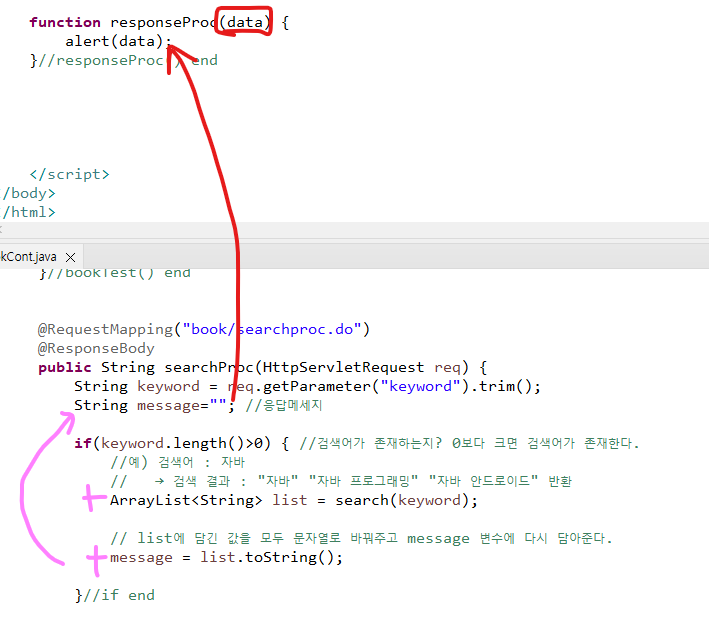This screenshot has height=618, width=709.
Task: Click the '//응답메세지' comment
Action: (x=284, y=405)
